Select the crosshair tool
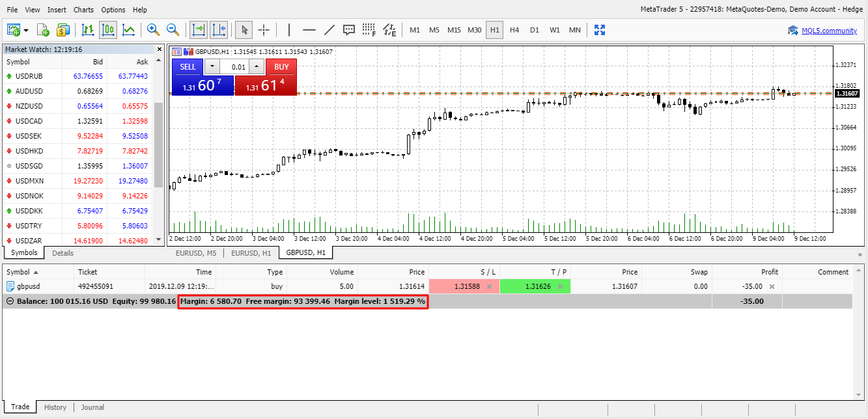Screen dimensions: 868x419 264,30
